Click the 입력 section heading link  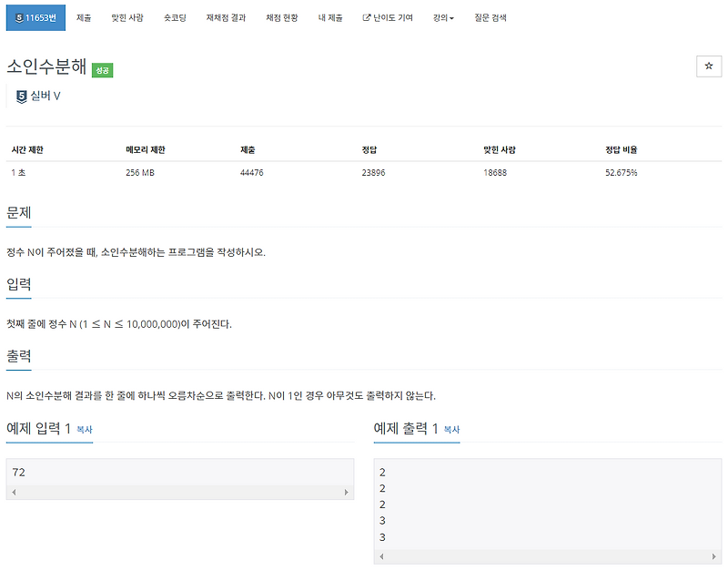point(18,285)
